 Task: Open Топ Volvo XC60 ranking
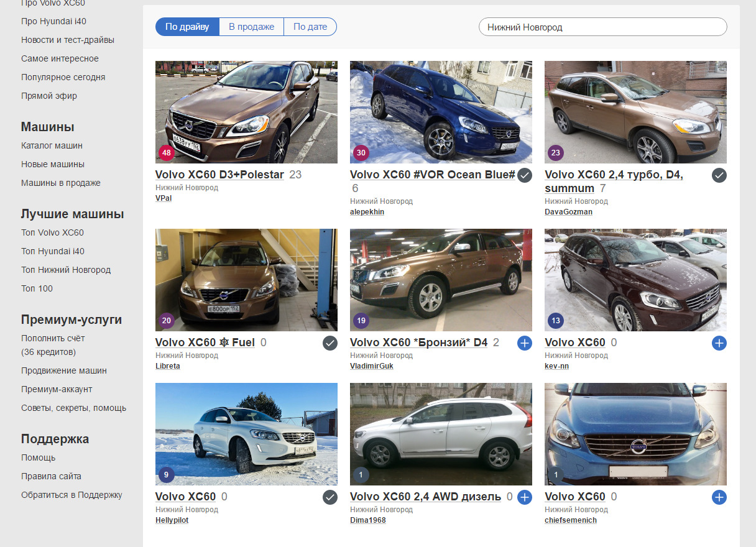tap(52, 232)
